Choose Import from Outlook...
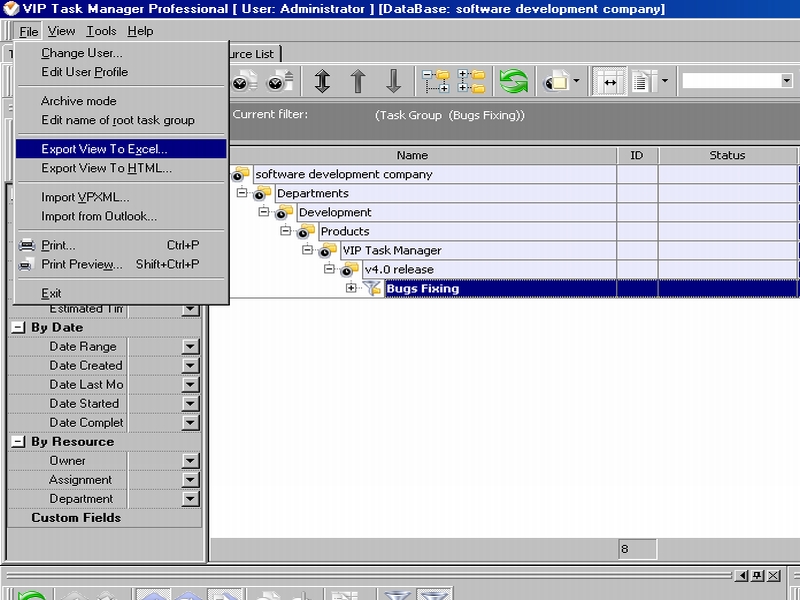Screen dimensions: 800x600 pyautogui.click(x=121, y=216)
